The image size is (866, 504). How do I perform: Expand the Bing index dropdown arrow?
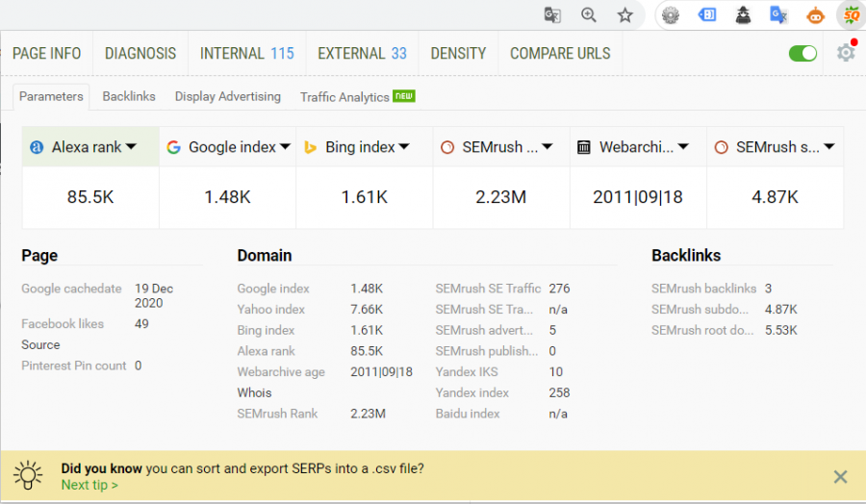(404, 147)
